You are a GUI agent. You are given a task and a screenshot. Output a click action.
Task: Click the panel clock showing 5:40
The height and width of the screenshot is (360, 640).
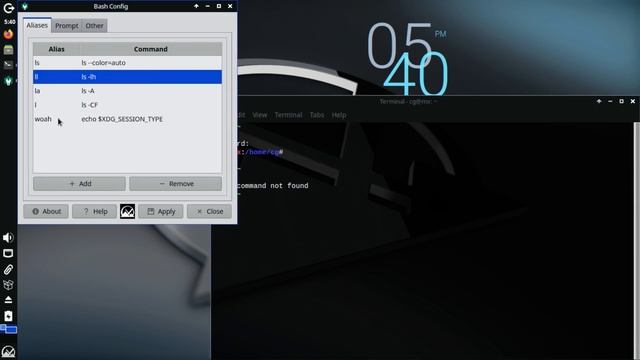point(9,22)
